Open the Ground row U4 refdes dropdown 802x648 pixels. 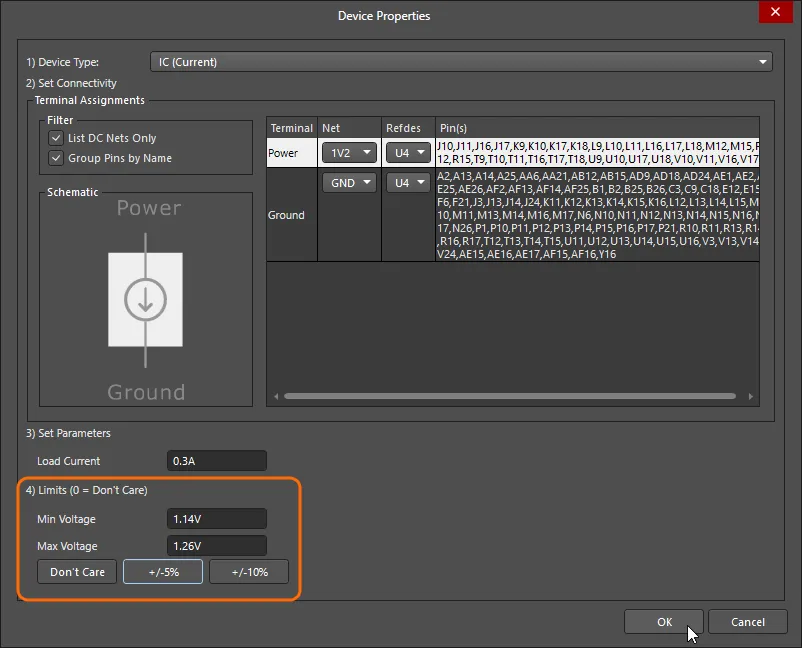tap(408, 183)
